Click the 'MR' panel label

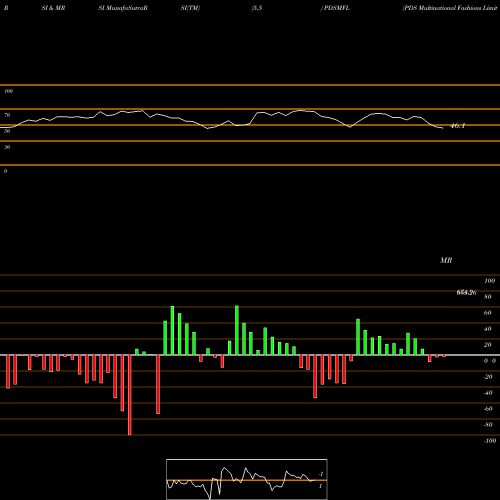pyautogui.click(x=446, y=260)
